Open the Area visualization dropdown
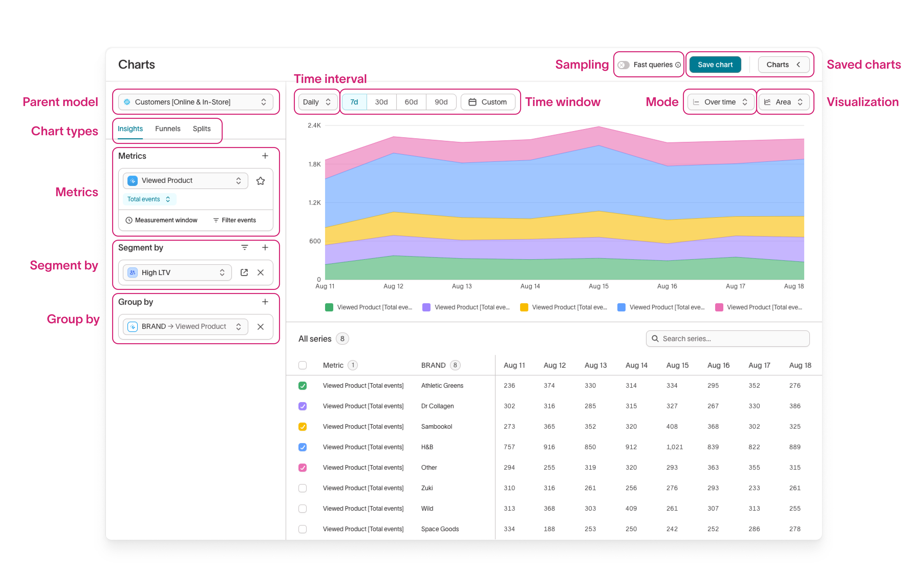The image size is (924, 587). [x=783, y=102]
